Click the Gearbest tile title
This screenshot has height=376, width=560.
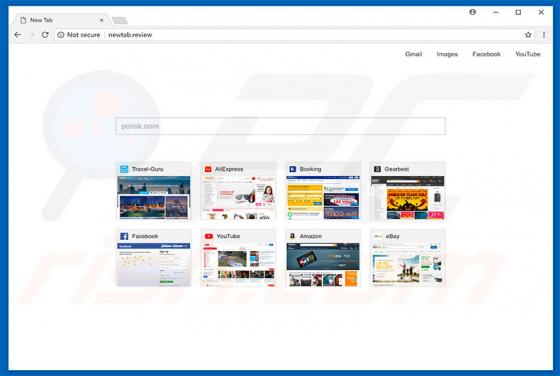tap(396, 169)
